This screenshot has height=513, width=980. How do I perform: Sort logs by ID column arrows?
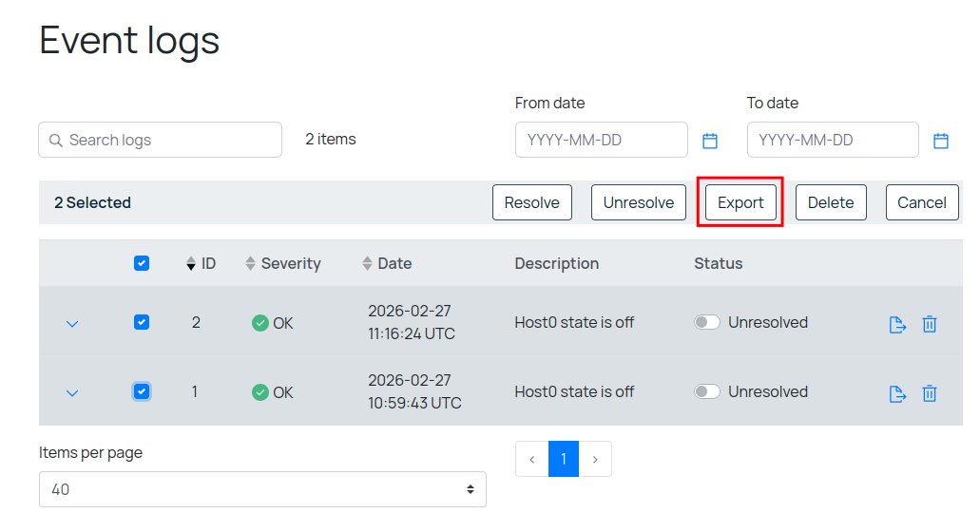[x=191, y=264]
